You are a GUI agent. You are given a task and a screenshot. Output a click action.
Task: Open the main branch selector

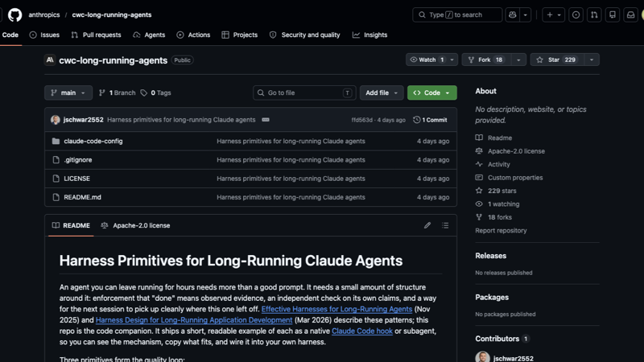click(x=68, y=93)
